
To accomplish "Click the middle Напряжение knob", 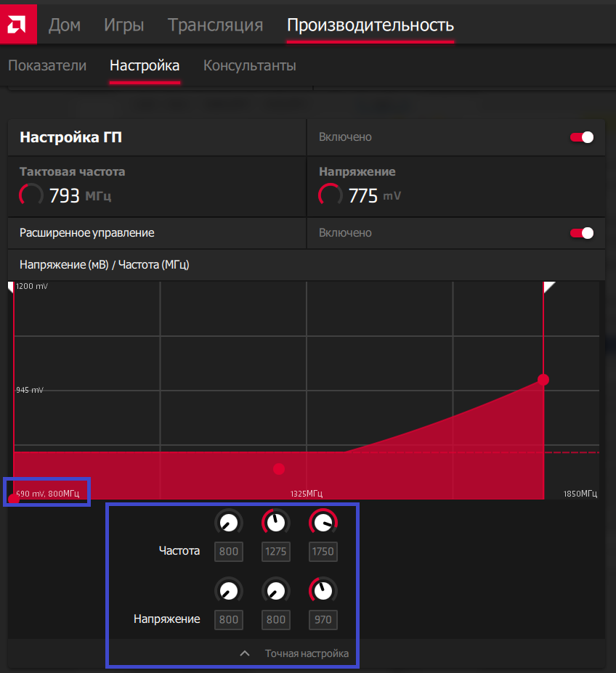I will (276, 591).
